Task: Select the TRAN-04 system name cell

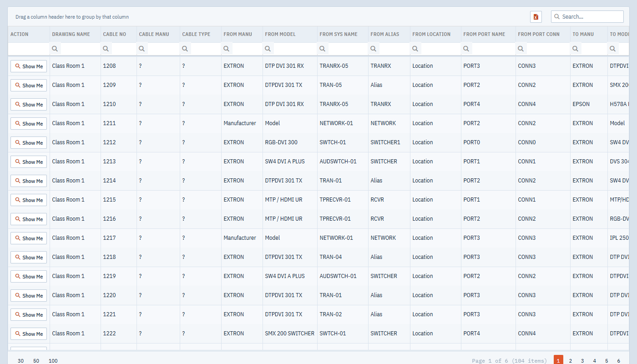Action: point(343,257)
